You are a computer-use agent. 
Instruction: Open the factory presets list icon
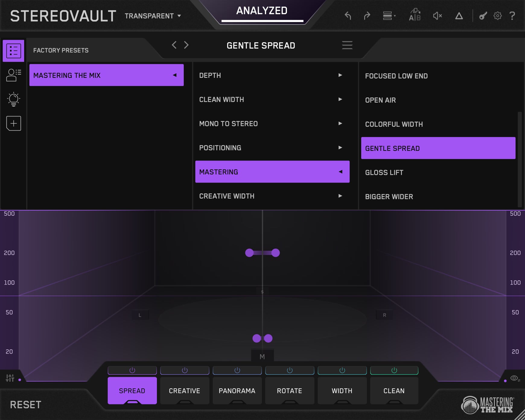[14, 51]
